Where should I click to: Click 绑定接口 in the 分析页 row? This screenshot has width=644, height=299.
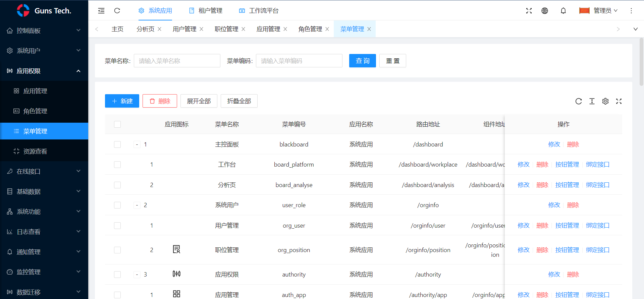pos(598,185)
